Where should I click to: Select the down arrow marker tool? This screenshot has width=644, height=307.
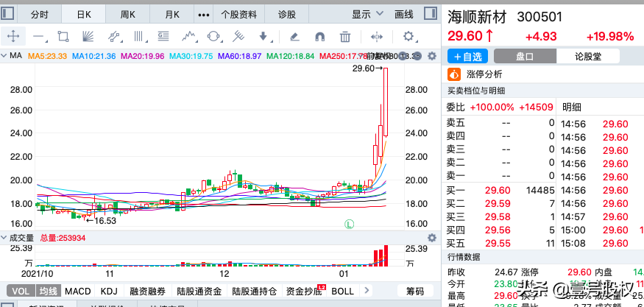point(263,37)
